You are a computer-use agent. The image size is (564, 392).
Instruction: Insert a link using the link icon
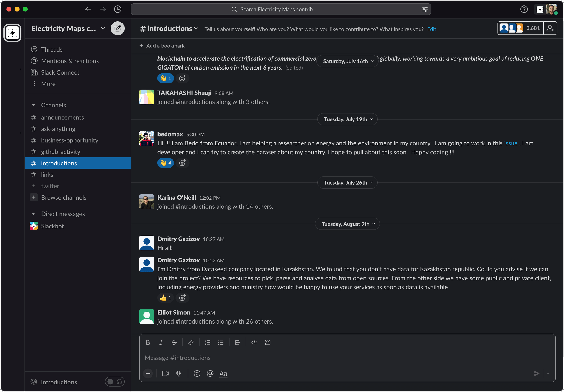click(191, 342)
